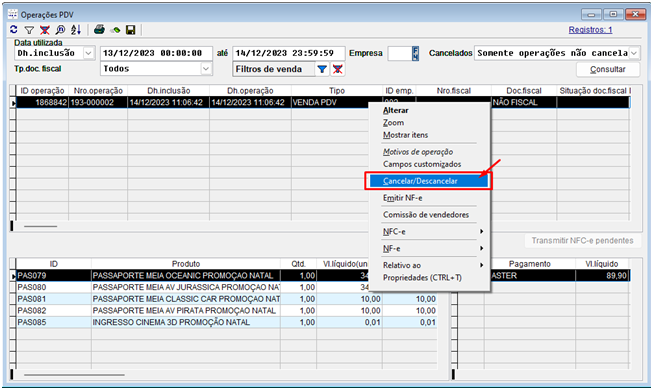Select product row PAS081 Classic Car
The width and height of the screenshot is (651, 388).
[x=227, y=299]
